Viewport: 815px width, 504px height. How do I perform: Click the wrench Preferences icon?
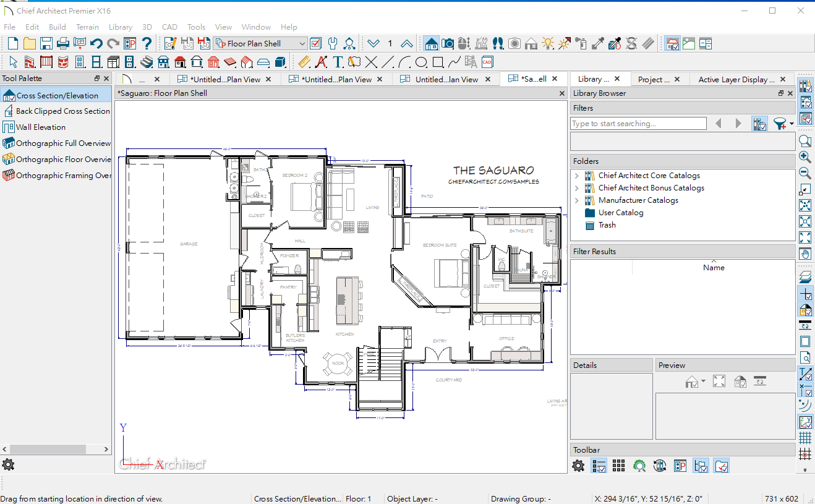coord(332,43)
